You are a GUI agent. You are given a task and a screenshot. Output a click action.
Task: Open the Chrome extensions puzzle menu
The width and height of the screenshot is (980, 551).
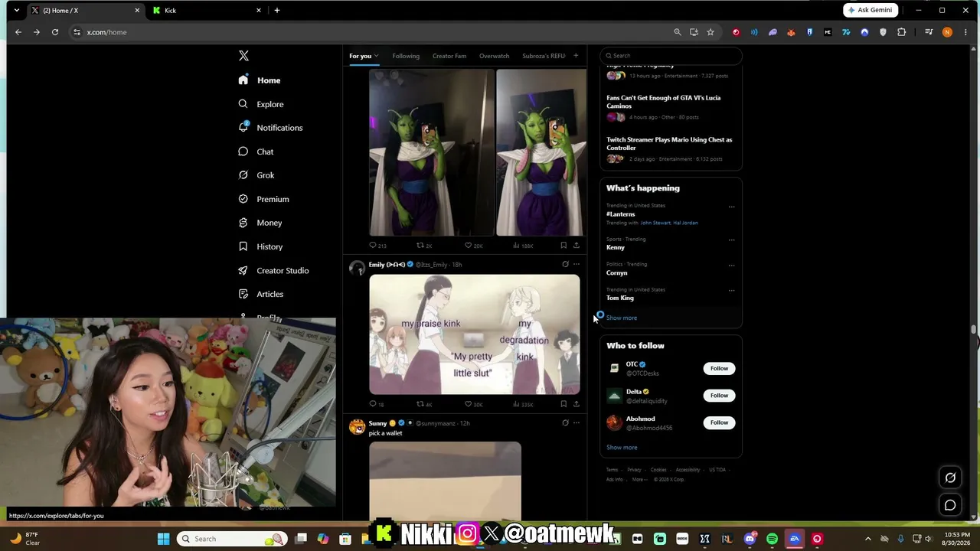(x=901, y=32)
